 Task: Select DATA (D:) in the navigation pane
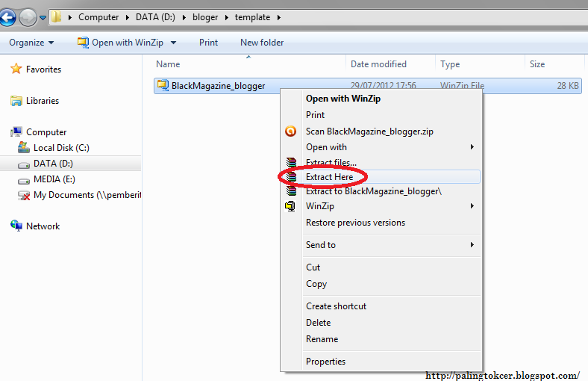click(x=53, y=164)
